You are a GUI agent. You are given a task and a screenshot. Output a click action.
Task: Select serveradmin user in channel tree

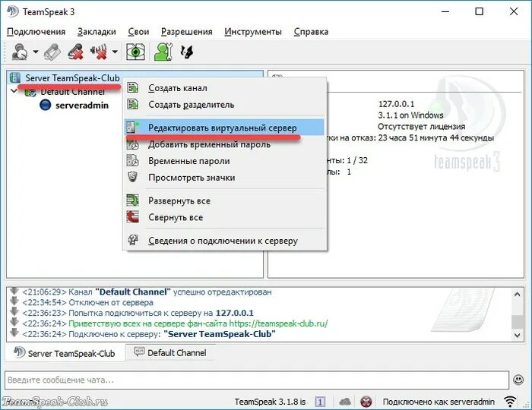coord(82,105)
